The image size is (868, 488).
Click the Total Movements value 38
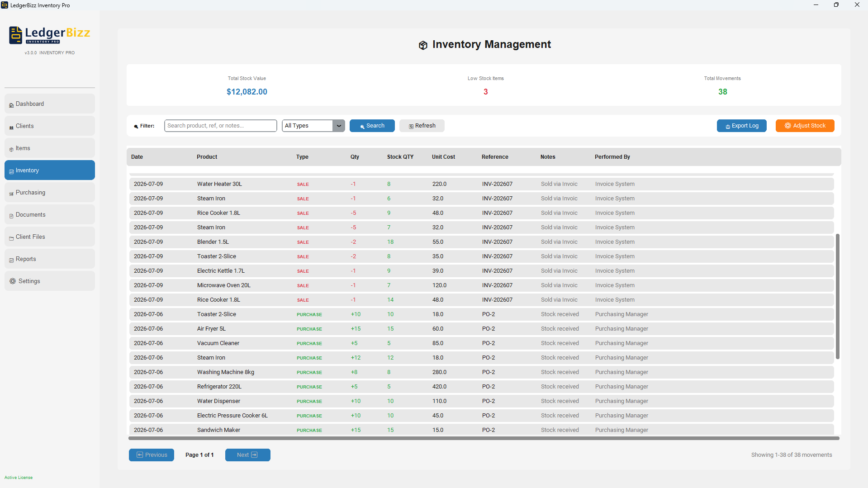coord(723,92)
